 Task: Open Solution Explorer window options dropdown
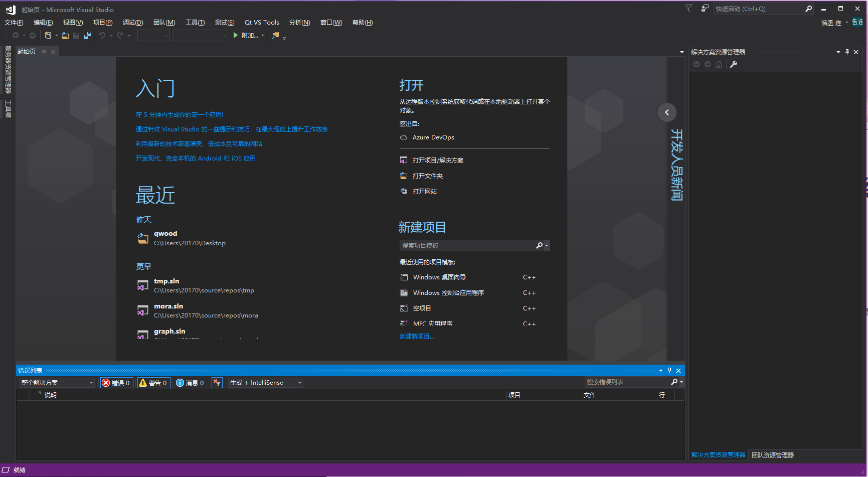(838, 52)
